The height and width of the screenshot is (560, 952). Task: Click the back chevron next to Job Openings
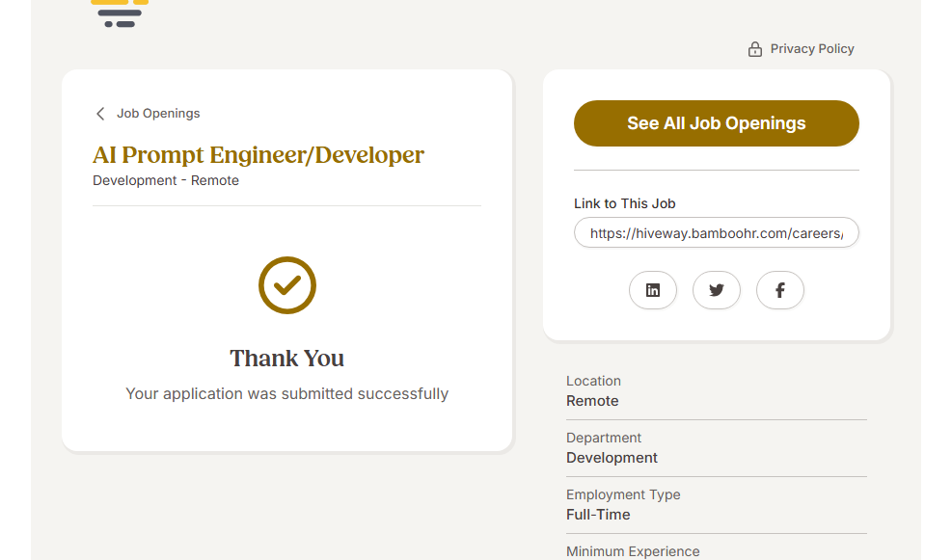100,114
